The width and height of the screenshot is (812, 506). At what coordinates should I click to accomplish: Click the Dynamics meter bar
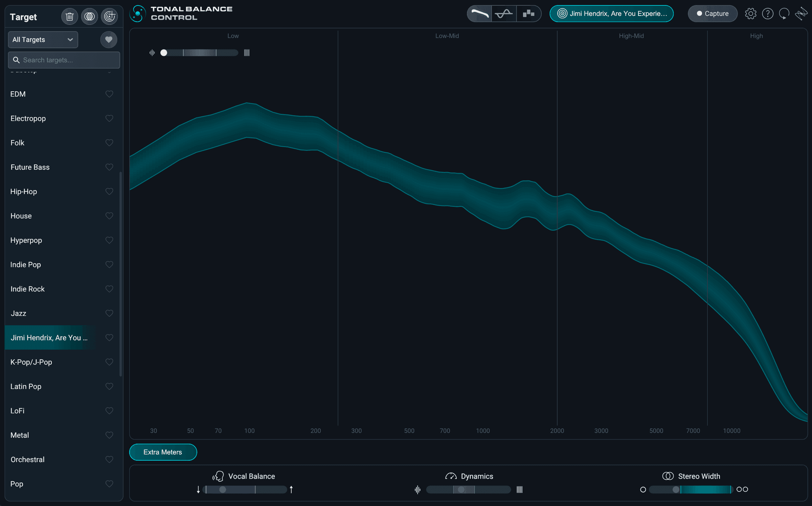click(x=468, y=489)
